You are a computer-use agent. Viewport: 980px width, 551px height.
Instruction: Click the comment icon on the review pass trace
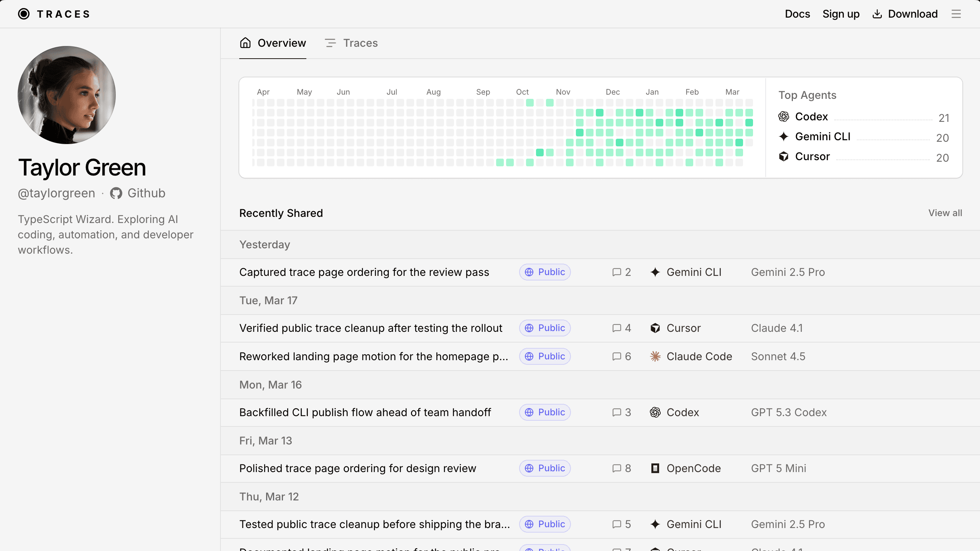(x=616, y=272)
